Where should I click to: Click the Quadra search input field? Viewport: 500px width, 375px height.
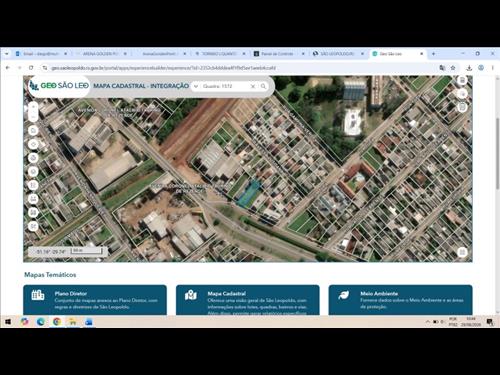click(x=224, y=86)
